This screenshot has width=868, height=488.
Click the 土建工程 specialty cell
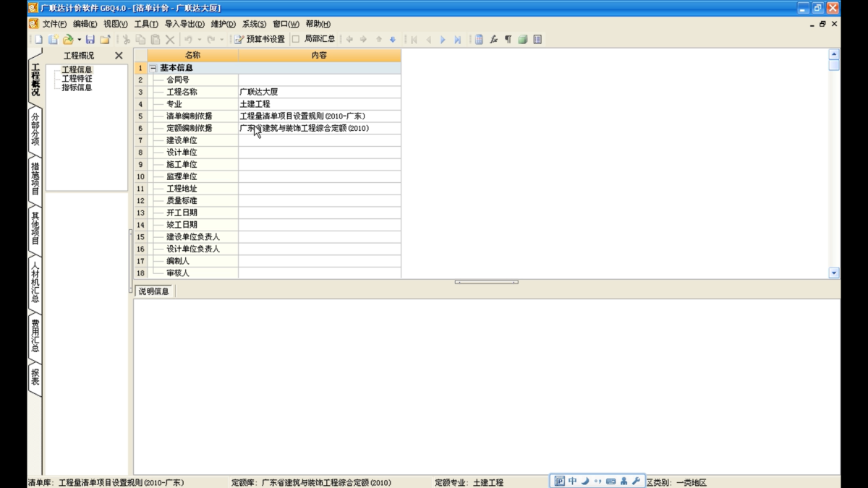pyautogui.click(x=319, y=104)
